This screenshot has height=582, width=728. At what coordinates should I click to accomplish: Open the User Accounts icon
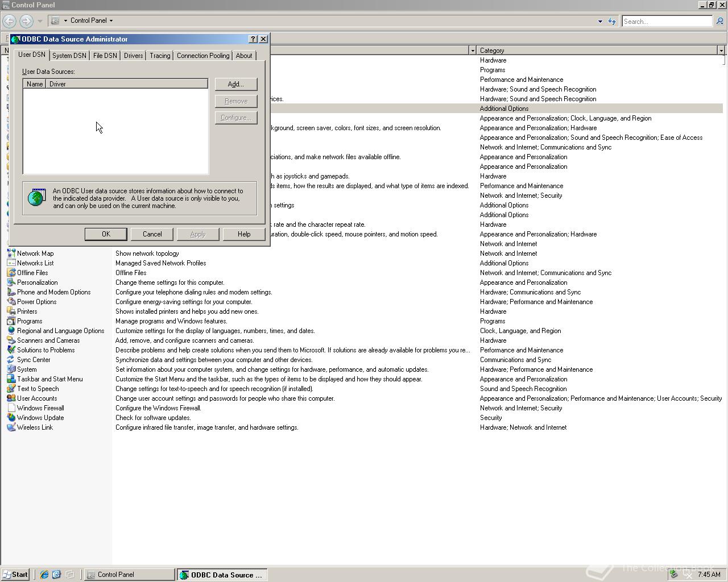click(x=11, y=398)
